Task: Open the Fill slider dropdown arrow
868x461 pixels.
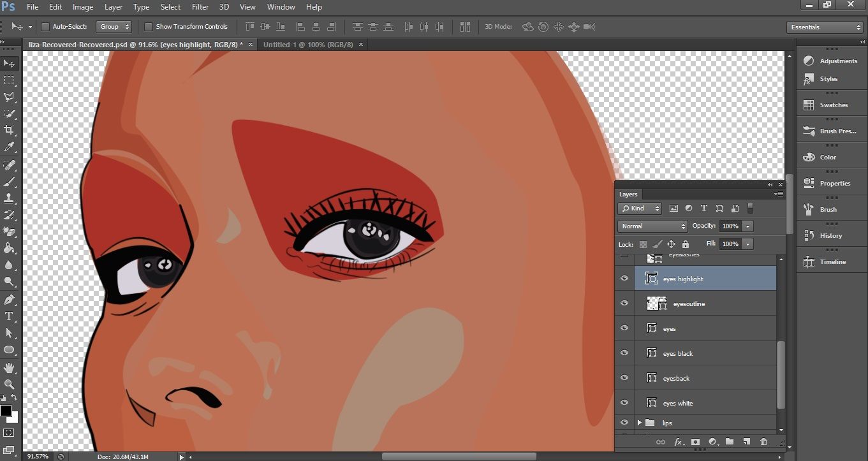Action: (x=747, y=244)
